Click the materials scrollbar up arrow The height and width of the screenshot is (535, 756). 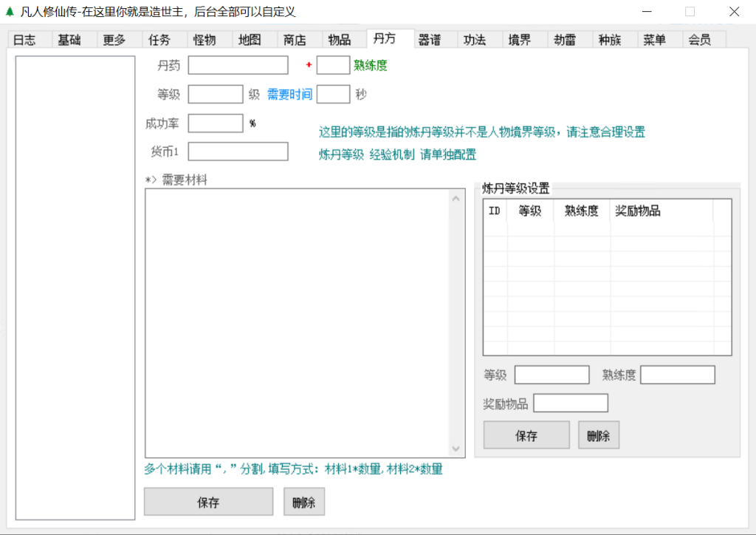coord(456,197)
